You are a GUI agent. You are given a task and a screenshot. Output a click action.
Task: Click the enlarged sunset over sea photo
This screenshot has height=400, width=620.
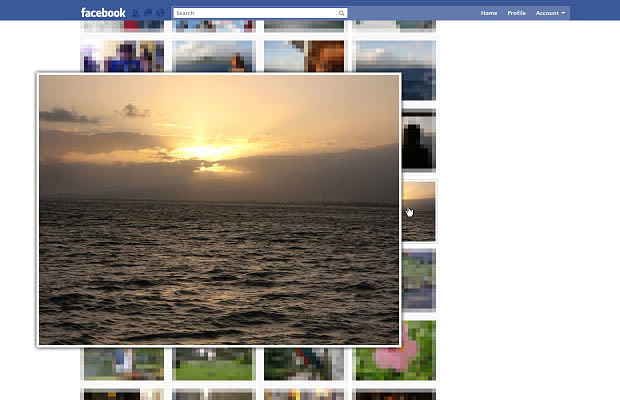[x=219, y=210]
